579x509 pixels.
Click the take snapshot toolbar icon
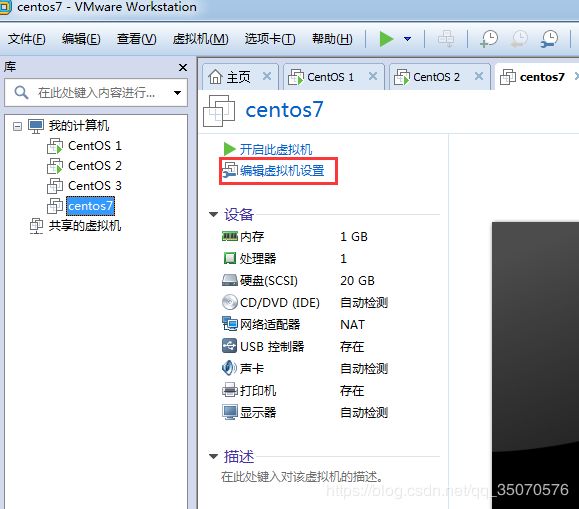coord(489,39)
